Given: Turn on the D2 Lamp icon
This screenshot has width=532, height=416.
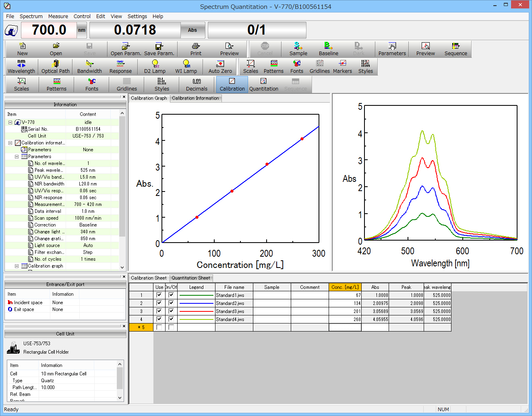Looking at the screenshot, I should click(x=155, y=66).
